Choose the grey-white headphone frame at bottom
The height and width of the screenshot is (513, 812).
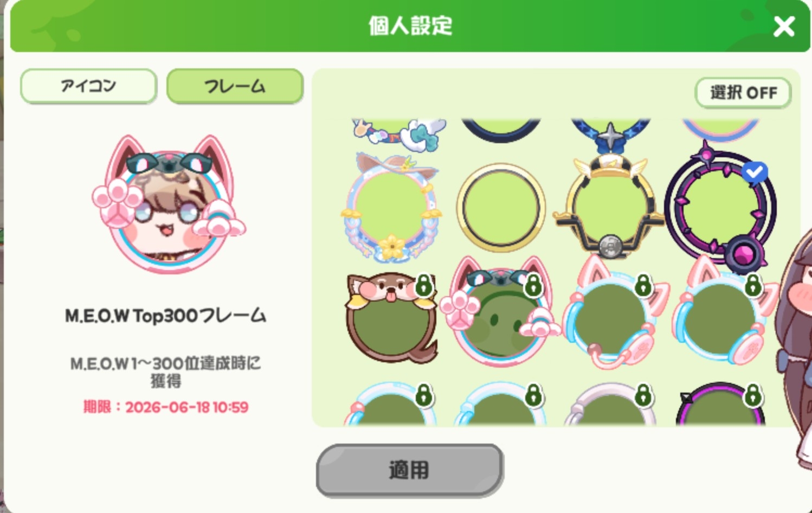click(x=611, y=405)
